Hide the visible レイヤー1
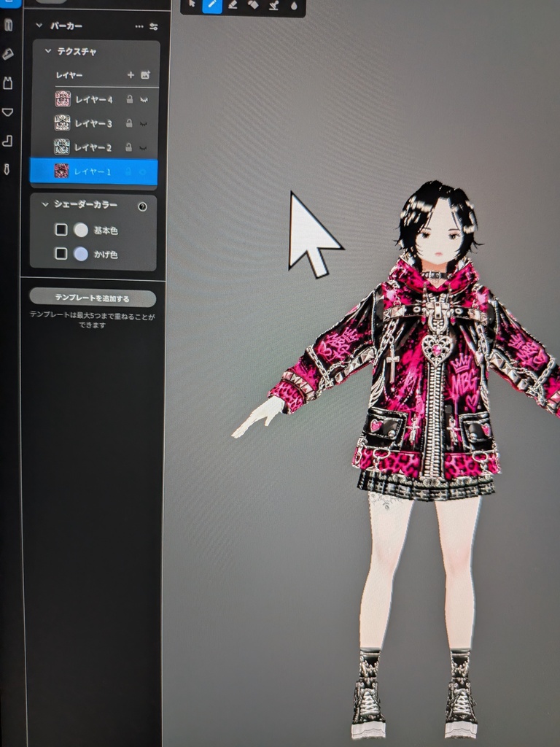This screenshot has width=560, height=747. pos(142,172)
